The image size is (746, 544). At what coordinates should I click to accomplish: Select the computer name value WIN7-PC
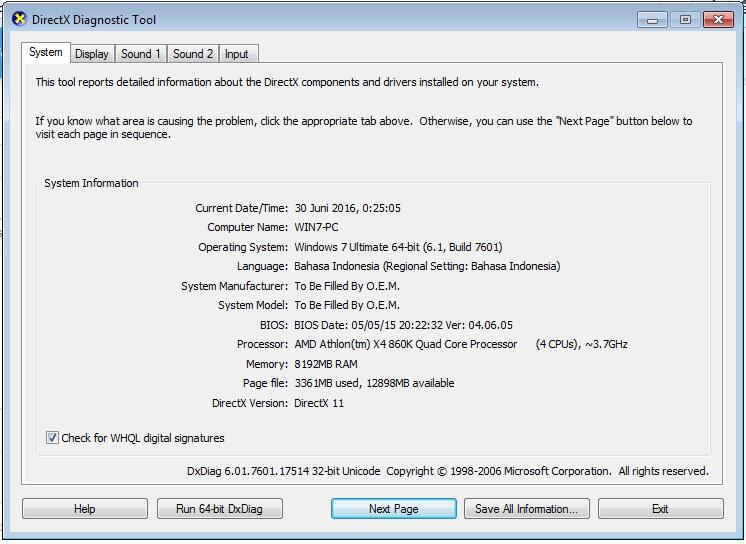coord(316,227)
